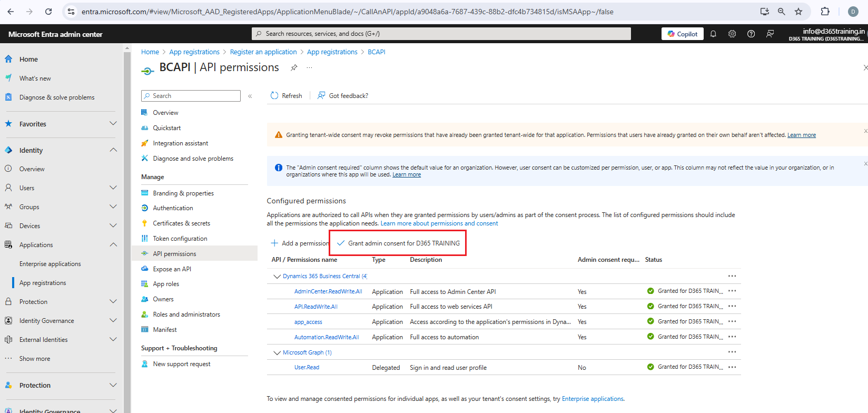Viewport: 868px width, 413px height.
Task: Click the browser back arrow
Action: click(x=11, y=12)
